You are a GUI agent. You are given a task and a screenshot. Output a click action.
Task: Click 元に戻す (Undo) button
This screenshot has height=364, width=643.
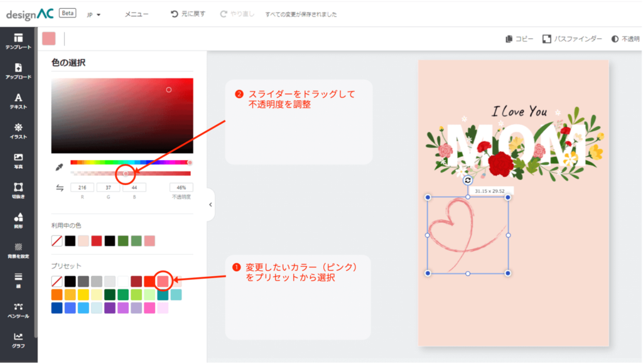(x=188, y=14)
